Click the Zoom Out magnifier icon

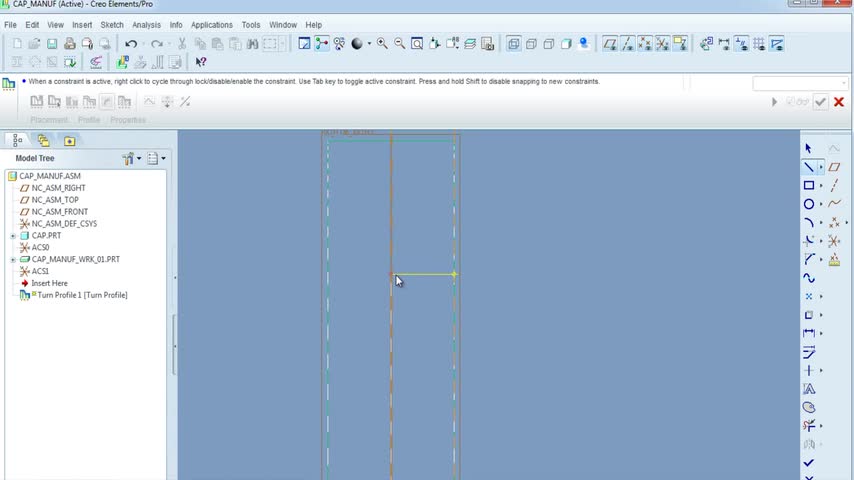[x=400, y=44]
